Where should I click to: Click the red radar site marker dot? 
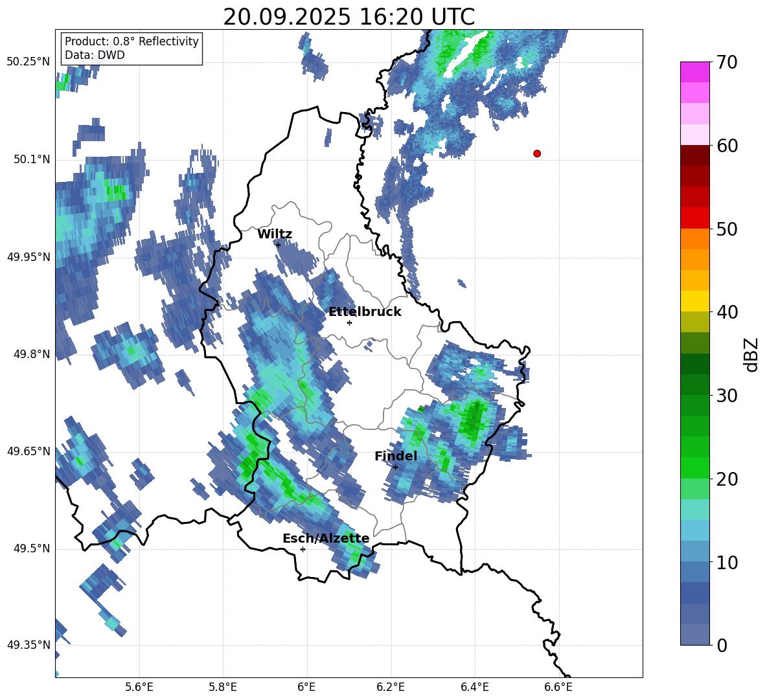(537, 153)
